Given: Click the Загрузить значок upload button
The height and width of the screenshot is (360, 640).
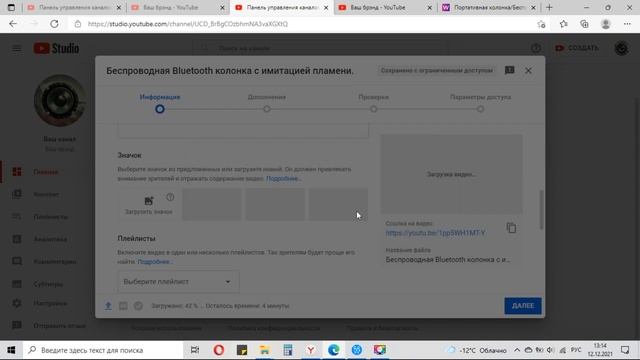Looking at the screenshot, I should pos(149,205).
